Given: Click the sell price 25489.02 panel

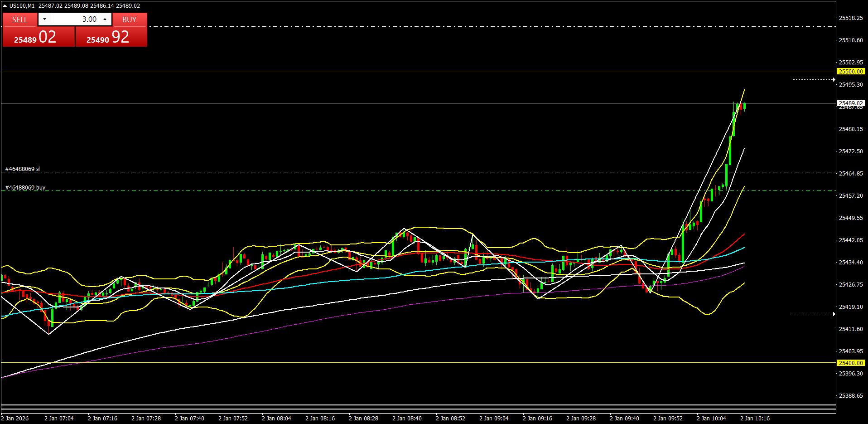Looking at the screenshot, I should point(39,37).
